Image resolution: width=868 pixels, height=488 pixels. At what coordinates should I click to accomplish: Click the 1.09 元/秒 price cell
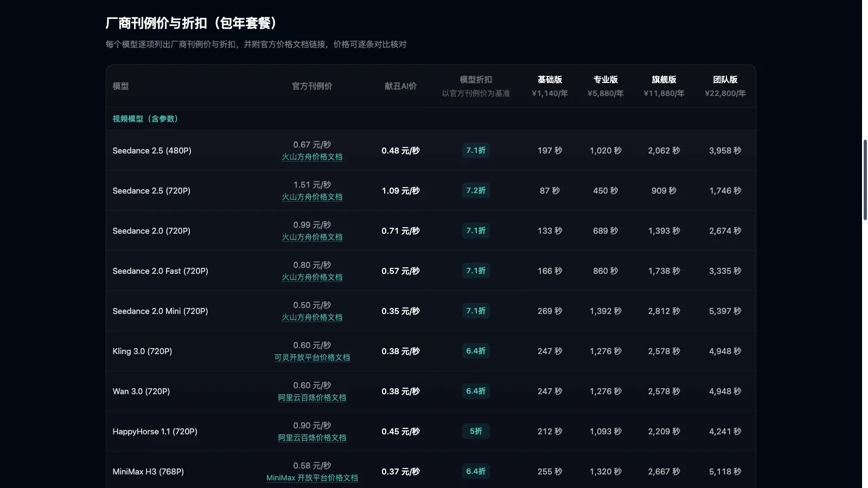[x=400, y=190]
